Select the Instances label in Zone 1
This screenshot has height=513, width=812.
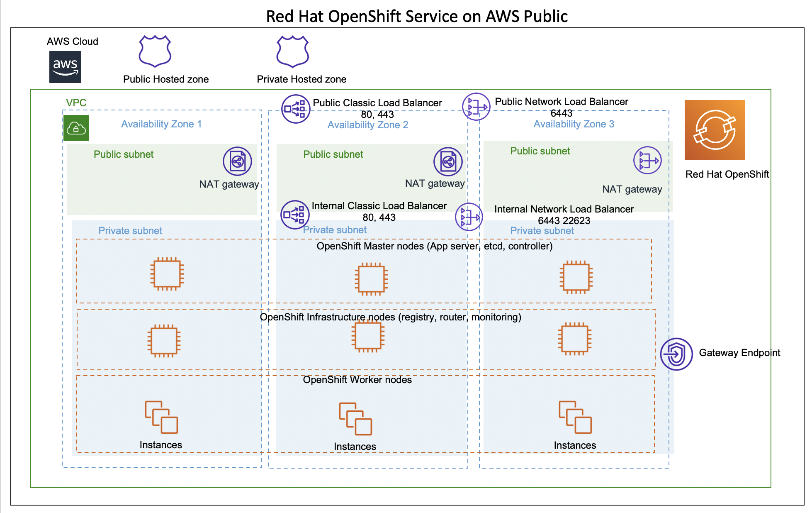click(x=161, y=445)
